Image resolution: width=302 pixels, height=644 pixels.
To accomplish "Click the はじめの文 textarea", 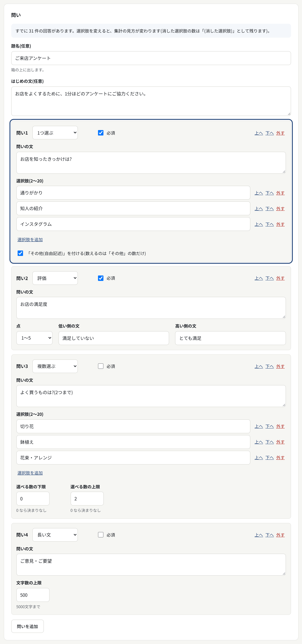I will [x=151, y=101].
